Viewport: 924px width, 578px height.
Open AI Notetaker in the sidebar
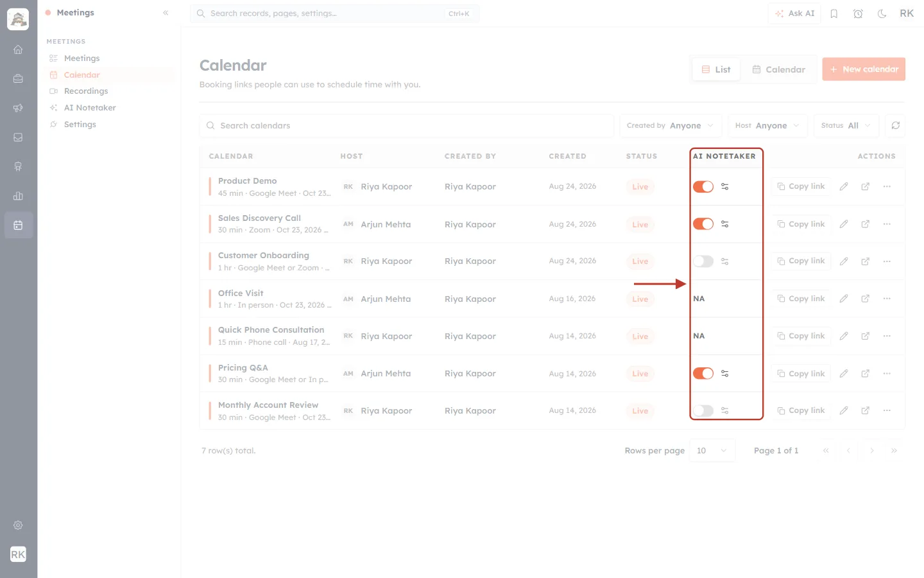[90, 108]
